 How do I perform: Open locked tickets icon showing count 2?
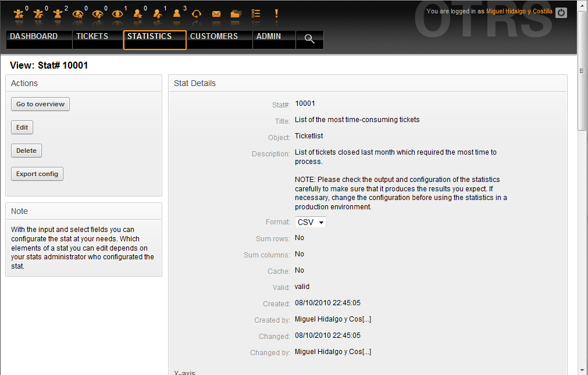coord(58,14)
